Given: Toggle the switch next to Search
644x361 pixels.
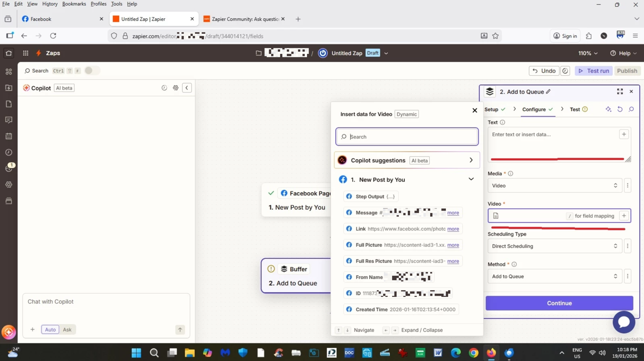Looking at the screenshot, I should tap(91, 70).
